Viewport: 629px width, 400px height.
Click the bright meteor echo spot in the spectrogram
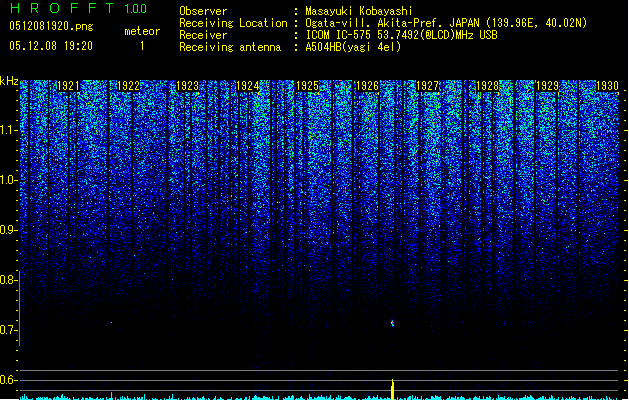click(392, 323)
